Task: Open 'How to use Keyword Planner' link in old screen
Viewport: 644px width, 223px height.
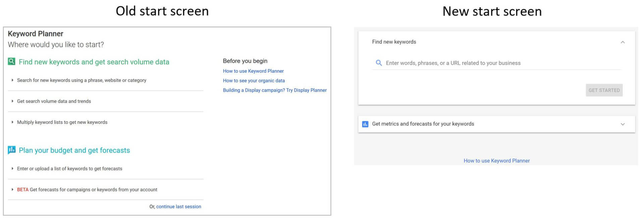Action: click(x=253, y=71)
